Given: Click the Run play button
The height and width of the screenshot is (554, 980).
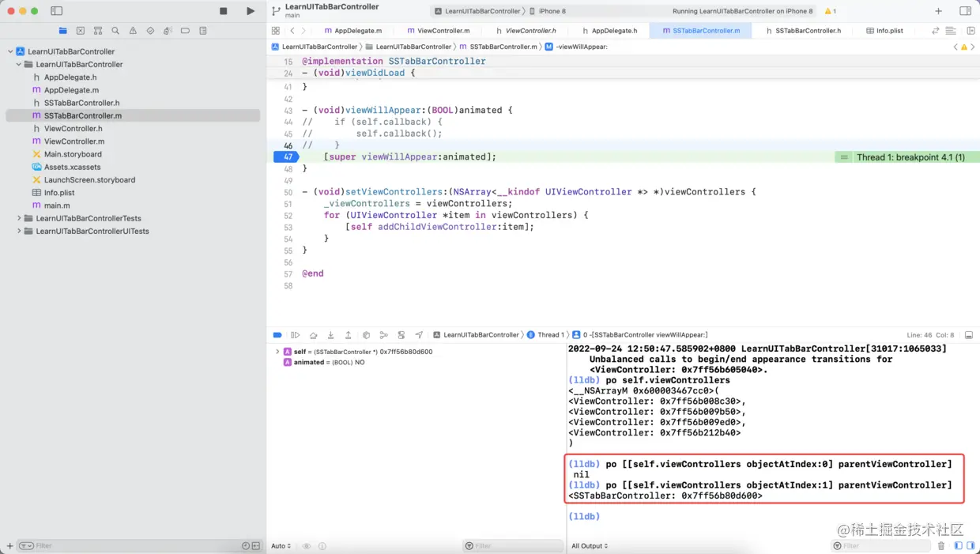Looking at the screenshot, I should tap(251, 11).
